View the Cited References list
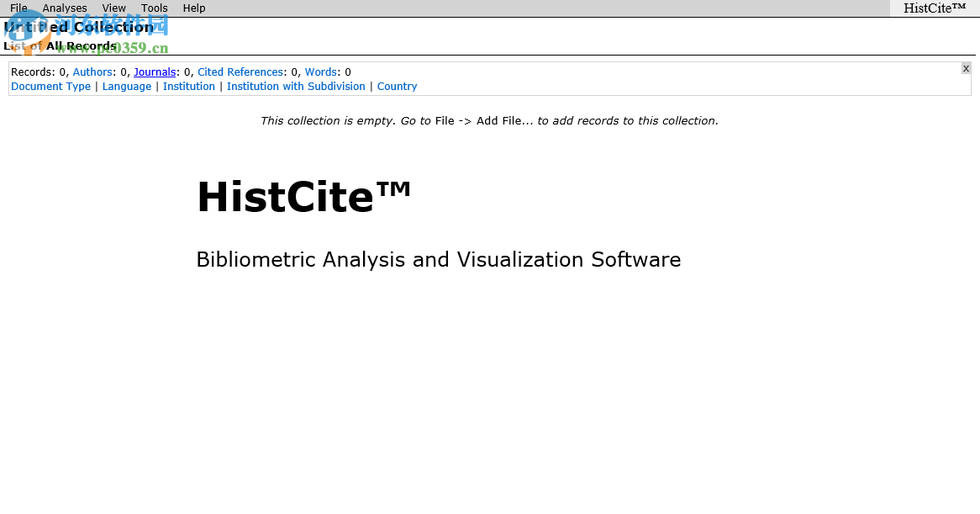The width and height of the screenshot is (980, 514). coord(240,72)
